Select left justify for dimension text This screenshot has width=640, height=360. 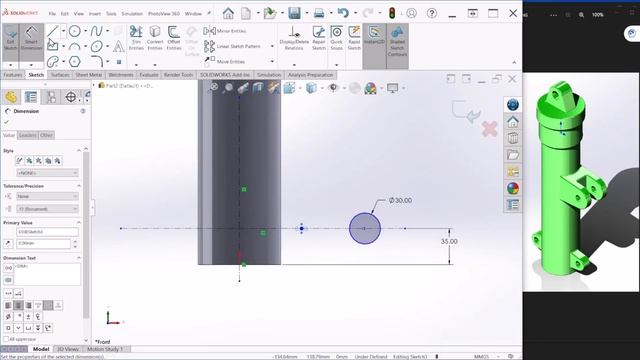coord(8,305)
